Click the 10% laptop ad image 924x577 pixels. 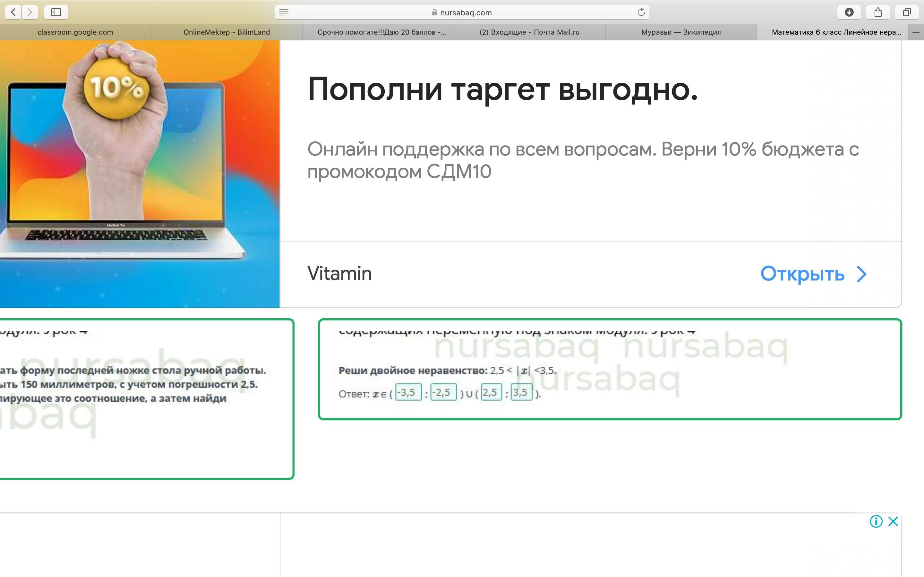point(139,174)
